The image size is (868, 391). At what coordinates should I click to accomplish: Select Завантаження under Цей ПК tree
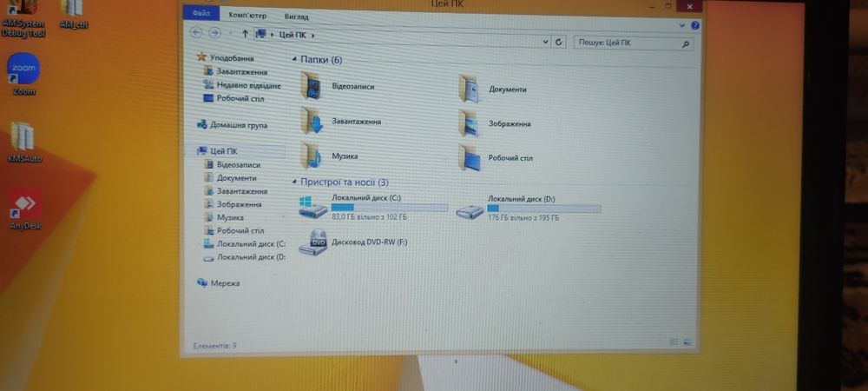pos(236,191)
